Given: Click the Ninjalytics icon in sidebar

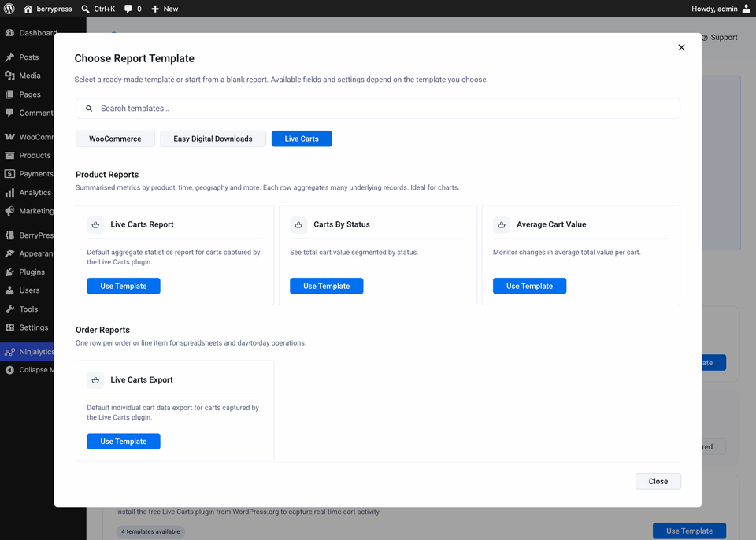Looking at the screenshot, I should (x=9, y=352).
